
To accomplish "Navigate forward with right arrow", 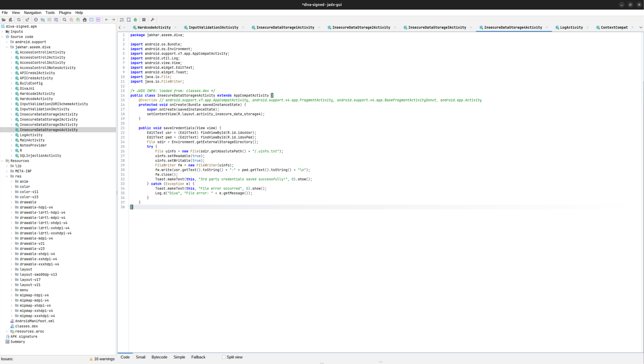I will 113,20.
